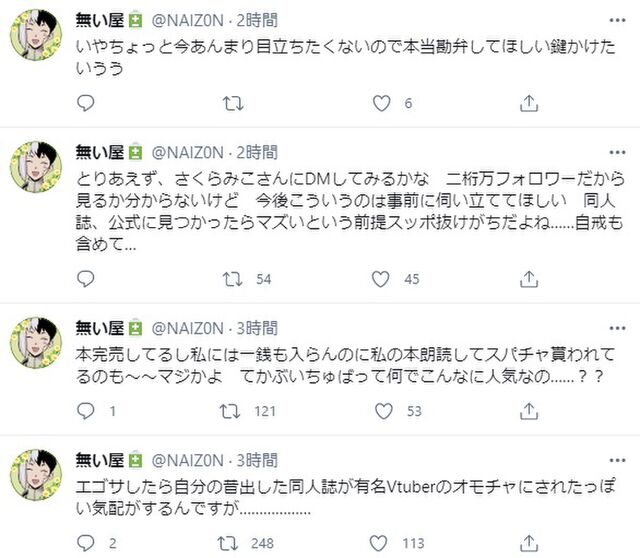This screenshot has width=640, height=558.
Task: Retweet the tweet showing 121 retweets
Action: click(x=232, y=411)
